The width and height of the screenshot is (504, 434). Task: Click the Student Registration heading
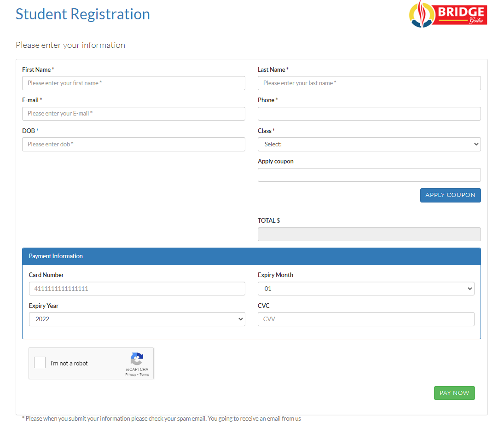[82, 14]
